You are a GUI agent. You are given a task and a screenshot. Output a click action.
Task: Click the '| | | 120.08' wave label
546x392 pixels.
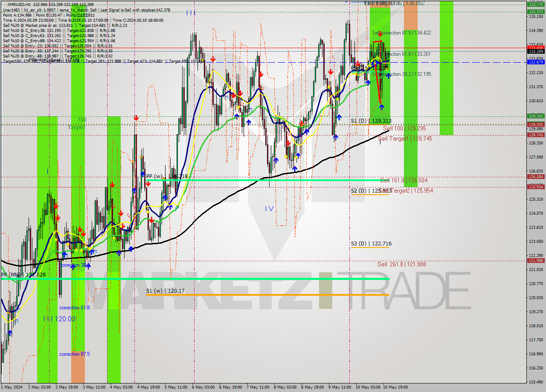[x=60, y=319]
